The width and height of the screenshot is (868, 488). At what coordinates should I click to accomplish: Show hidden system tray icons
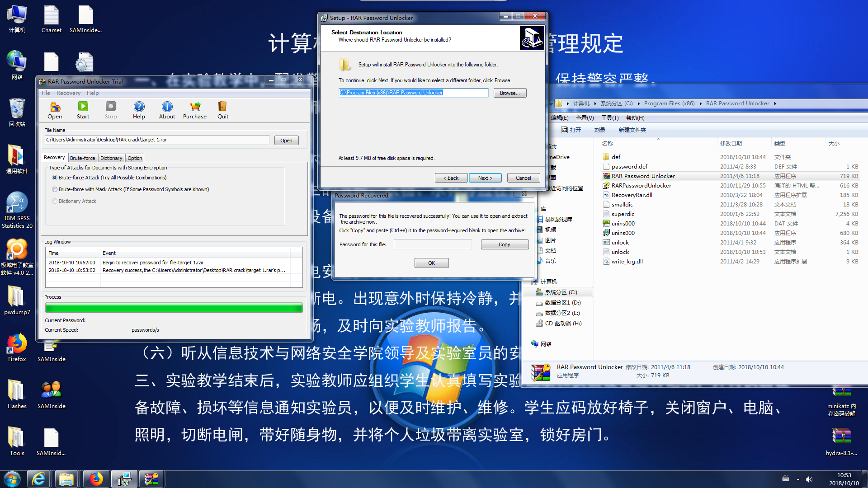tap(798, 479)
